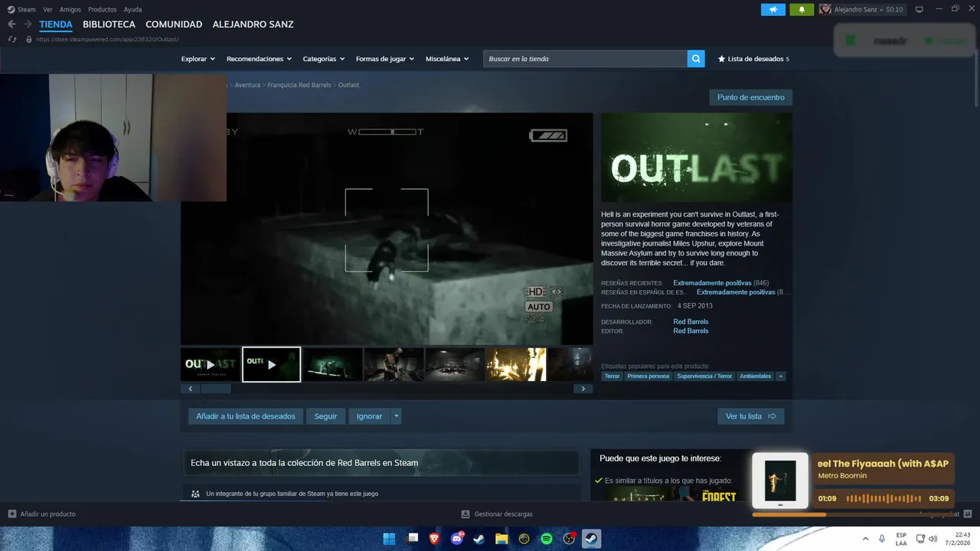Click the Primera persona tag
980x551 pixels.
648,377
